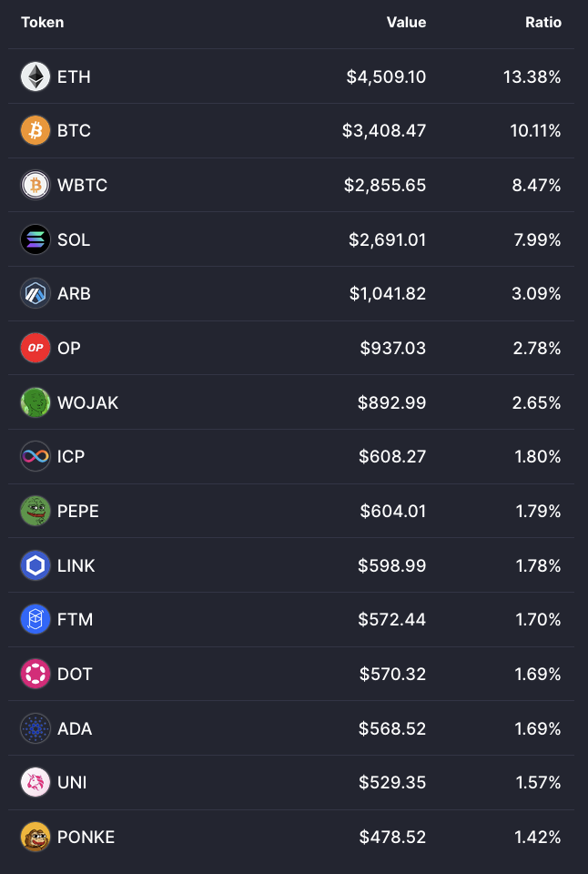
Task: Click the red OP token icon
Action: coord(35,348)
